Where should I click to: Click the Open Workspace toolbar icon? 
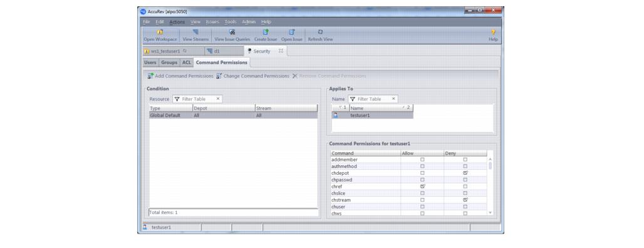pos(160,32)
